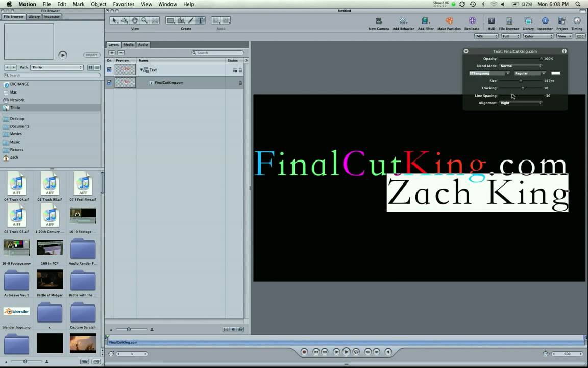Screen dimensions: 588x368
Task: Click the Add Filter icon
Action: click(x=425, y=20)
